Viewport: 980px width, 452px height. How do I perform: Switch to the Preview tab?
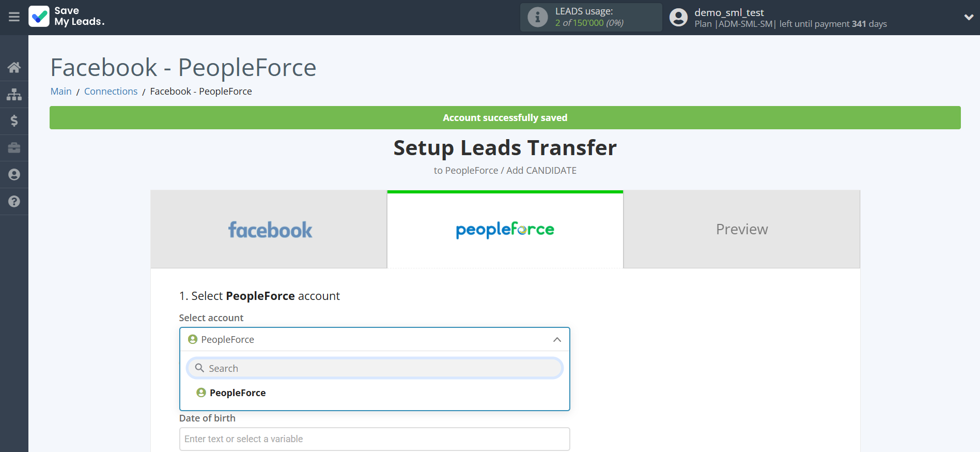[x=741, y=230]
